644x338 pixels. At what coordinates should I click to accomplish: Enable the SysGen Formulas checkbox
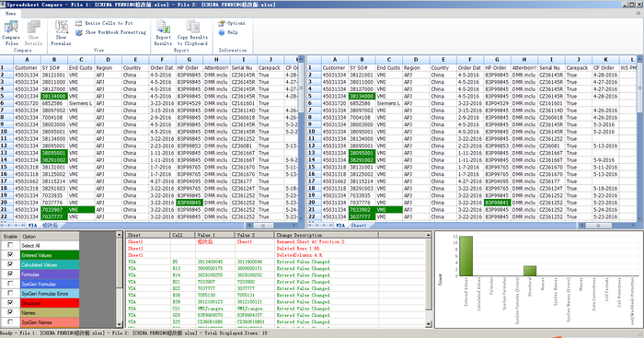(x=10, y=284)
